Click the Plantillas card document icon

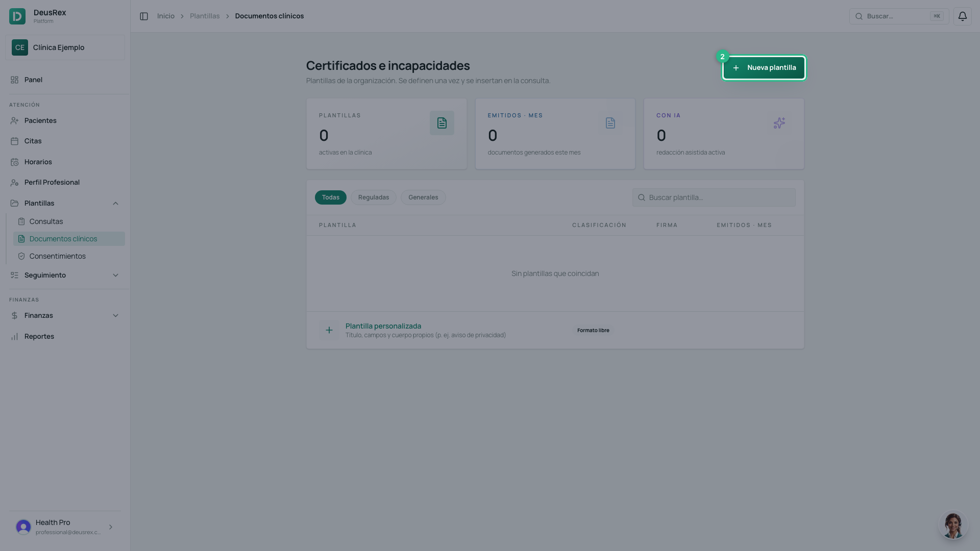click(442, 123)
